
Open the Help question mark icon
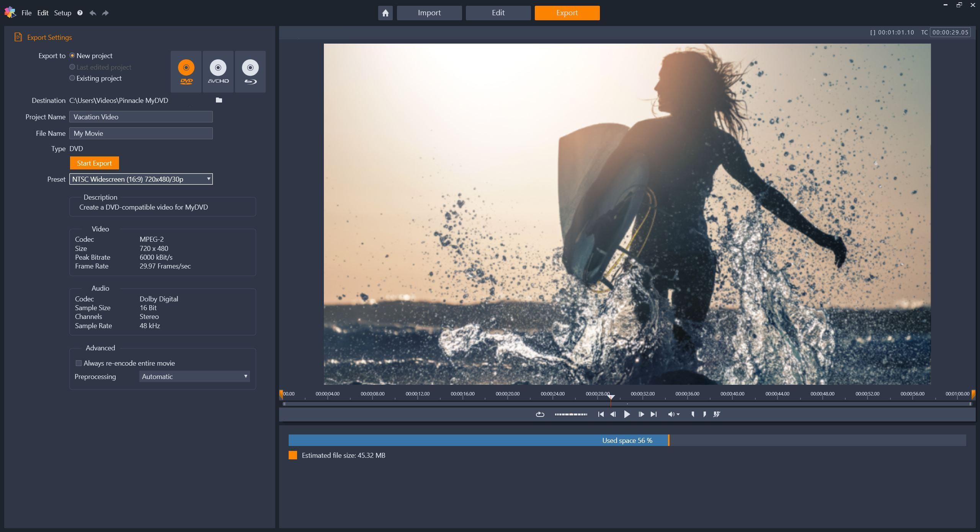tap(80, 13)
